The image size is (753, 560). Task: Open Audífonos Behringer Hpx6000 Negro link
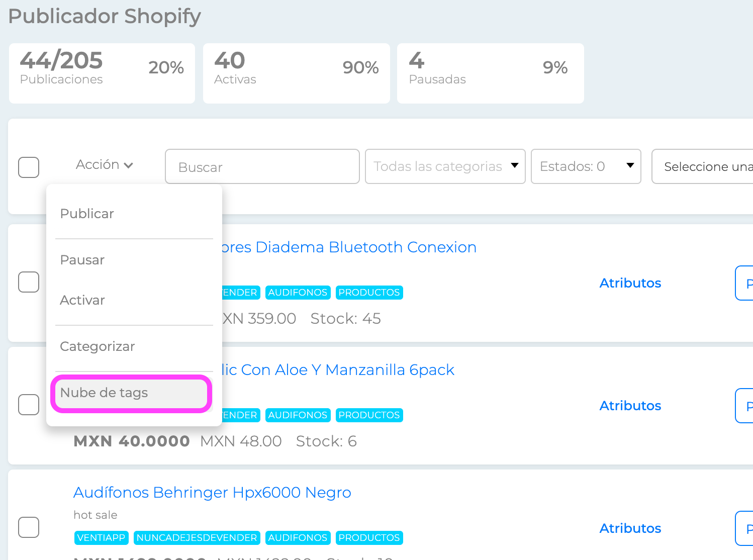pos(212,493)
